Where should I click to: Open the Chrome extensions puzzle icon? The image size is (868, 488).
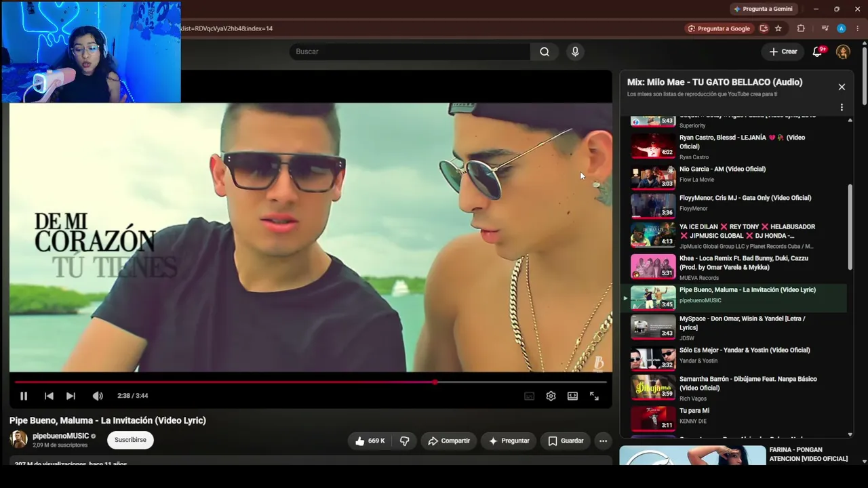pyautogui.click(x=801, y=28)
